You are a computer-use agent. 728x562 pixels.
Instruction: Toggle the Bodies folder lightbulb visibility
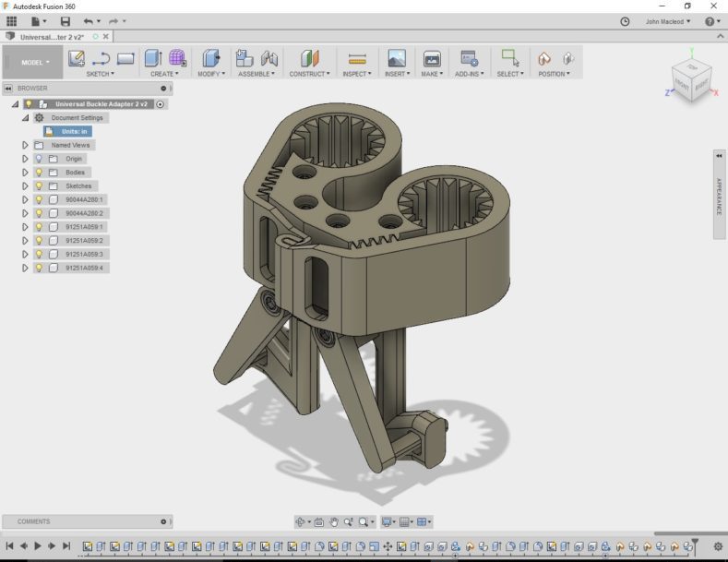[39, 173]
